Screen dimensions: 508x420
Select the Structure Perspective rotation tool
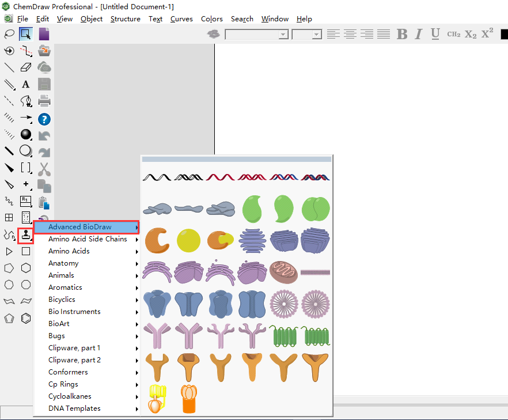(9, 51)
